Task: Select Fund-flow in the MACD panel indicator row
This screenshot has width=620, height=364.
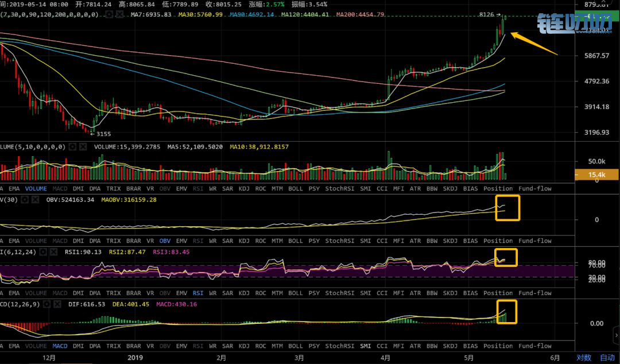Action: click(534, 346)
